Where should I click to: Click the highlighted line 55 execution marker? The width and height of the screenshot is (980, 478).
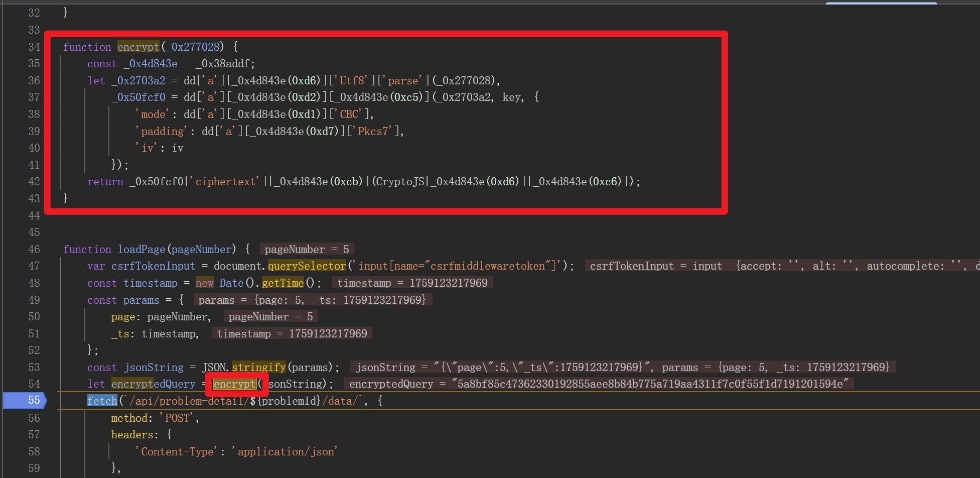tap(25, 400)
